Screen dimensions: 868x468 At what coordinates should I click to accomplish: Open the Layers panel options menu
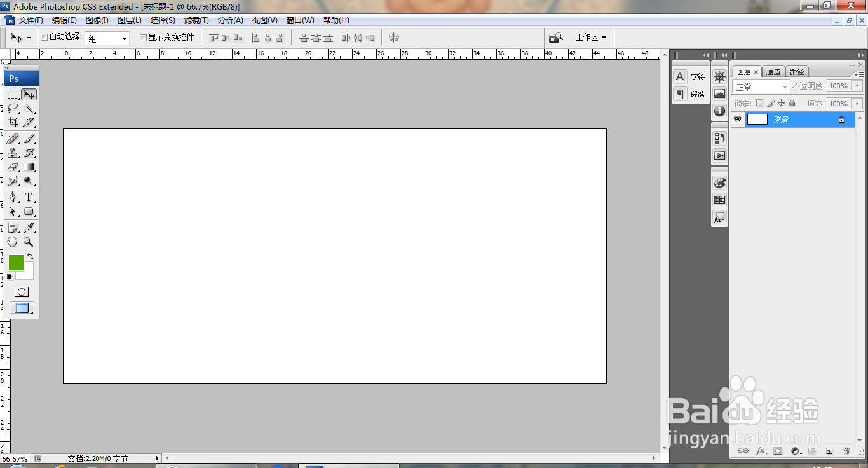pyautogui.click(x=859, y=74)
